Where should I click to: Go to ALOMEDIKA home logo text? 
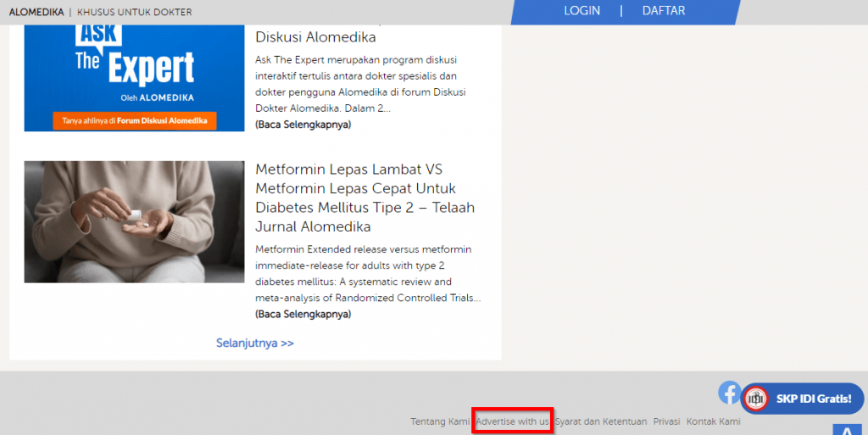coord(36,12)
